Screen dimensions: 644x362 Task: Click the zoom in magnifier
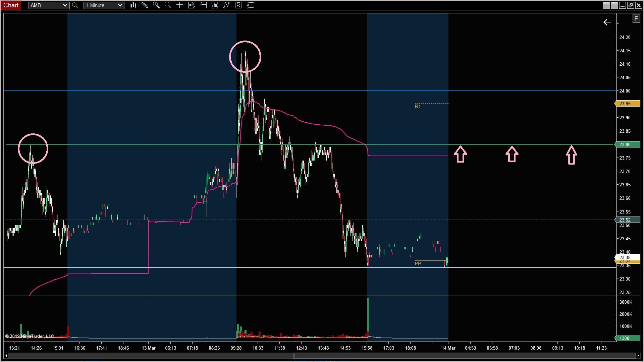[x=156, y=5]
